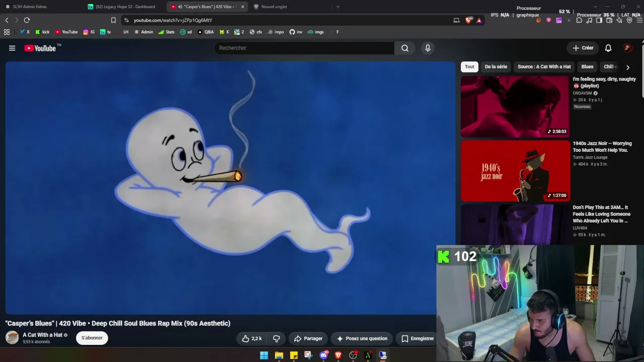Viewport: 644px width, 362px height.
Task: Open Leo AI sparkle icon in toolbar
Action: tap(619, 20)
